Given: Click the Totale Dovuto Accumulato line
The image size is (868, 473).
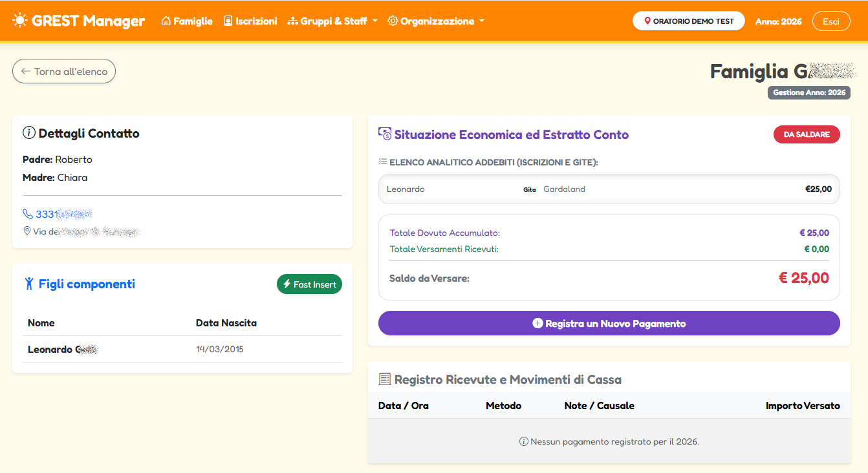Looking at the screenshot, I should point(609,233).
